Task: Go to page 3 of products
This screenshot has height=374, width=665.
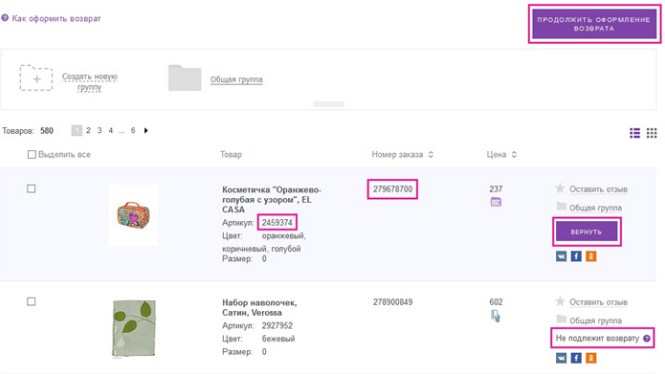Action: [99, 131]
